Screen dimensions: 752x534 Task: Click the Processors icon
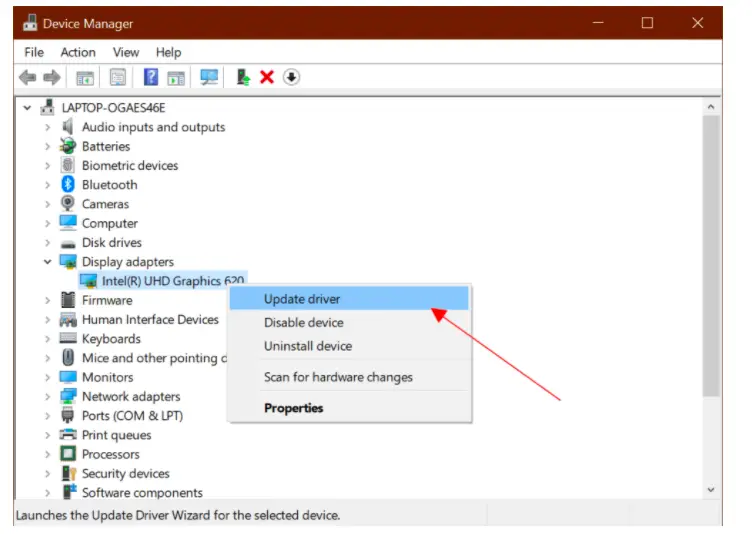(68, 454)
